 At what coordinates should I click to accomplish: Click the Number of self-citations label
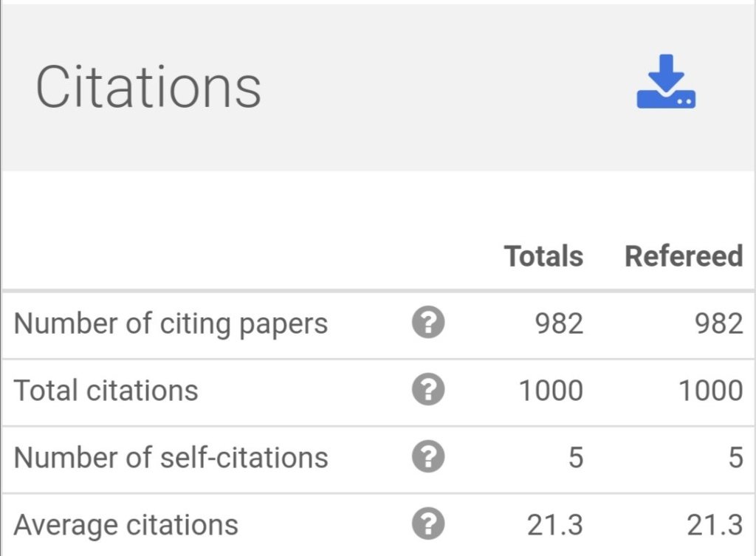[x=171, y=458]
